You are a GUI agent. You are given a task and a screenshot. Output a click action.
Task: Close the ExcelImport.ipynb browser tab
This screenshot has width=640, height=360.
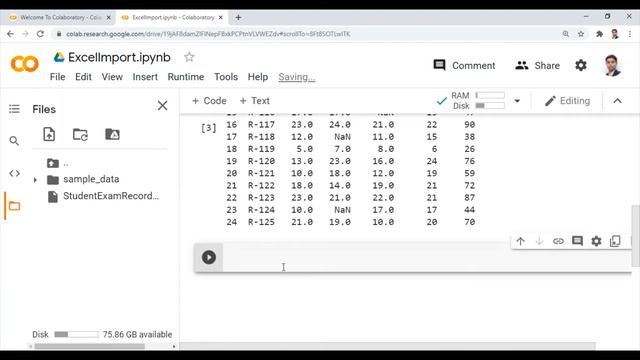pos(221,18)
